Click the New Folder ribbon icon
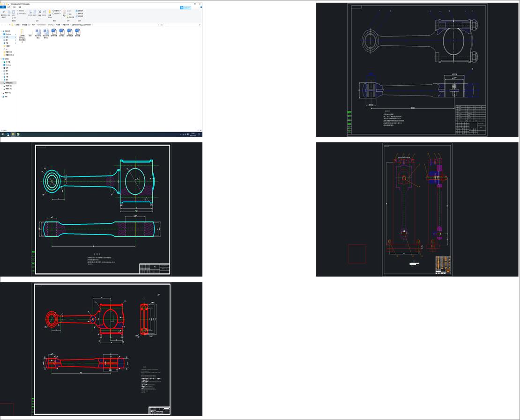 (50, 14)
